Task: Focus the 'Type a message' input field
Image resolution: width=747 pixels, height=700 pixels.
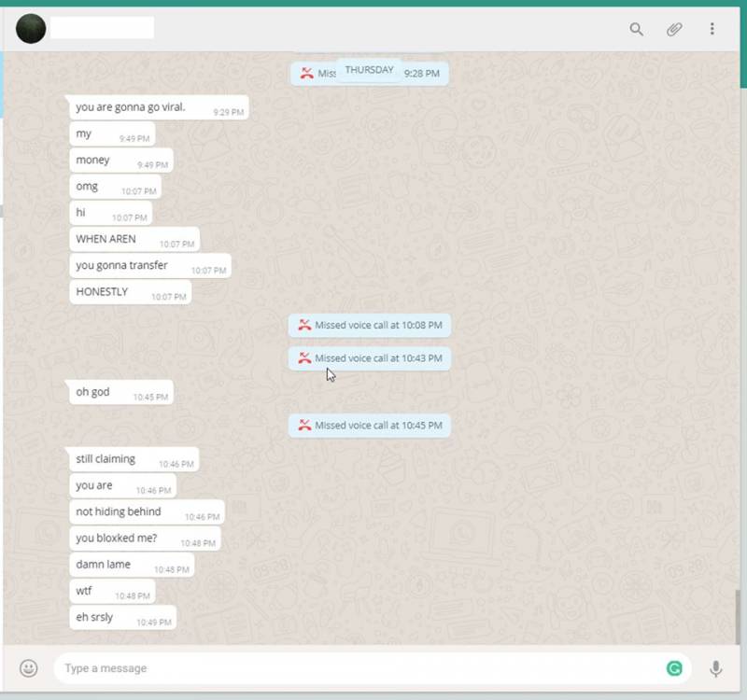Action: point(355,668)
